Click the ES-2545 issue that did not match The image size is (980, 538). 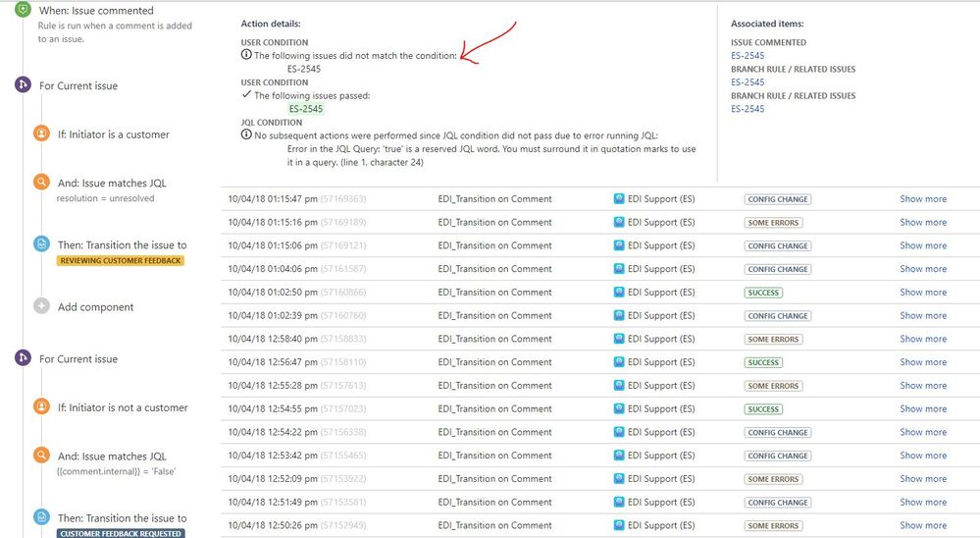click(x=304, y=69)
